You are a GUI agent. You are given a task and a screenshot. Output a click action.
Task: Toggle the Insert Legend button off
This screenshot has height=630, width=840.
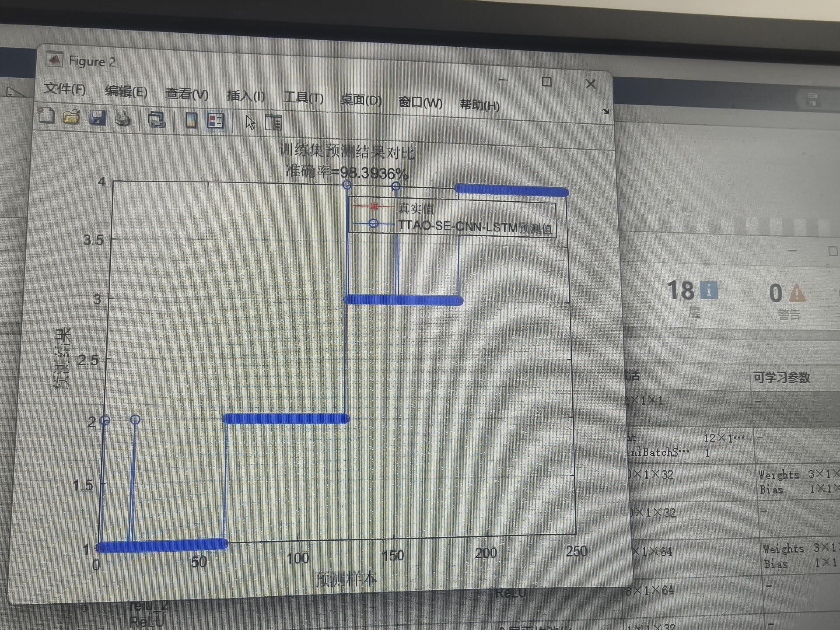pos(216,121)
